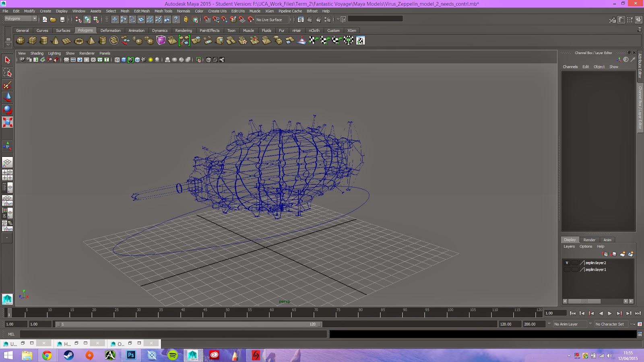Create a polygon Plane from the shelf
This screenshot has width=644, height=362.
[67, 40]
